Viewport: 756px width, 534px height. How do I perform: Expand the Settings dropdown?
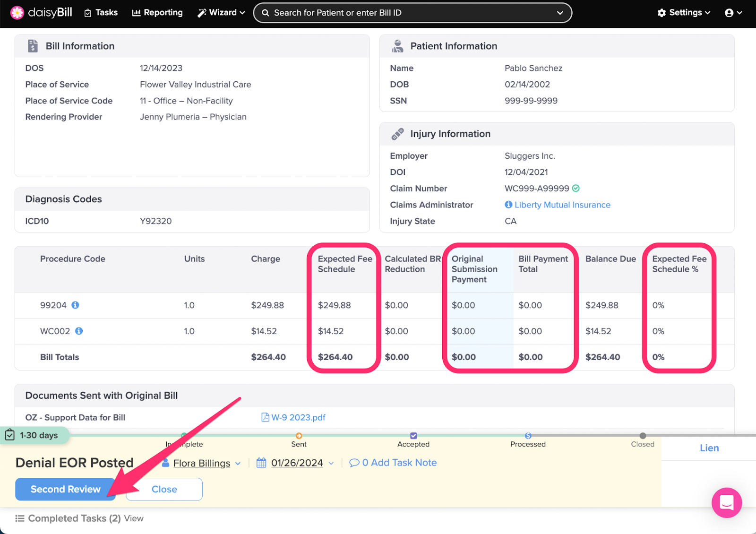click(683, 13)
